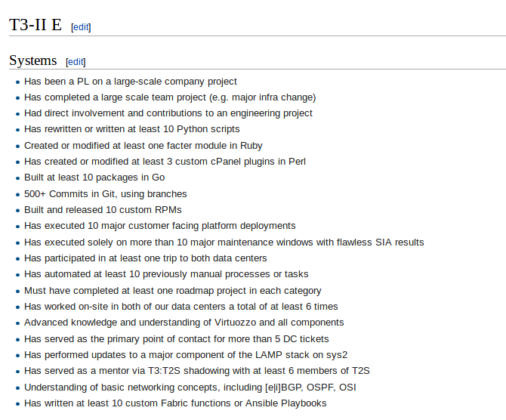The width and height of the screenshot is (506, 420).
Task: Click the customer facing platform deployments item
Action: (x=159, y=226)
